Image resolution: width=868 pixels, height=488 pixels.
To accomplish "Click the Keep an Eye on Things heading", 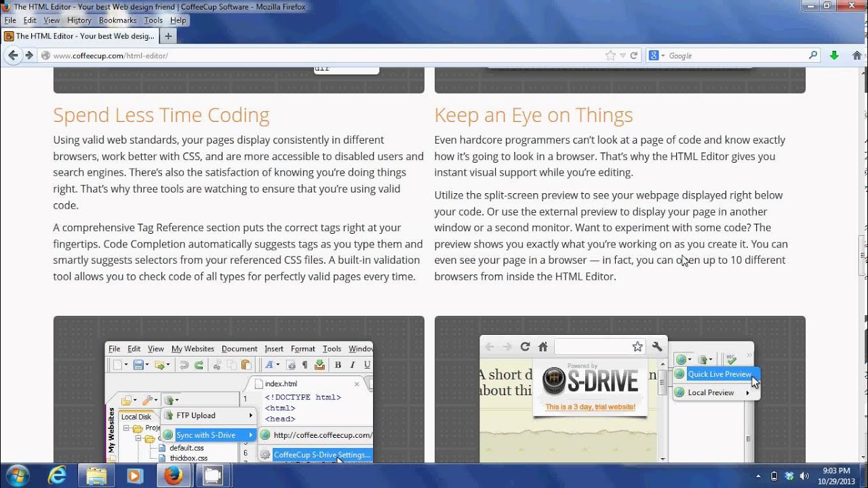I will click(534, 115).
